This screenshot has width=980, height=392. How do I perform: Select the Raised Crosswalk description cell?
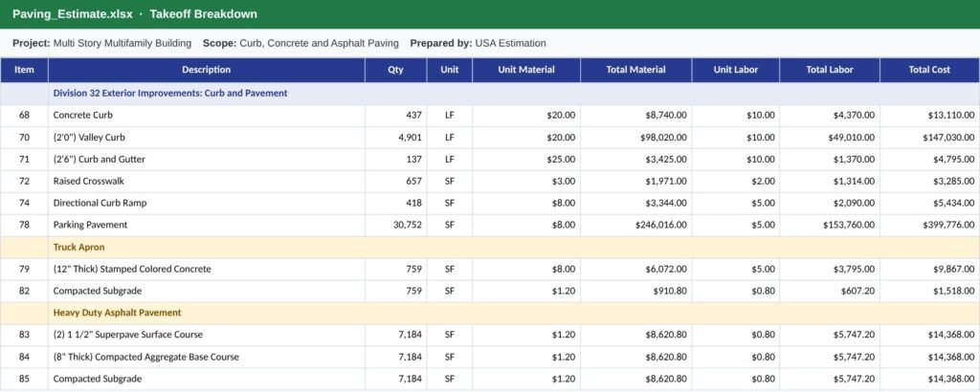coord(207,181)
